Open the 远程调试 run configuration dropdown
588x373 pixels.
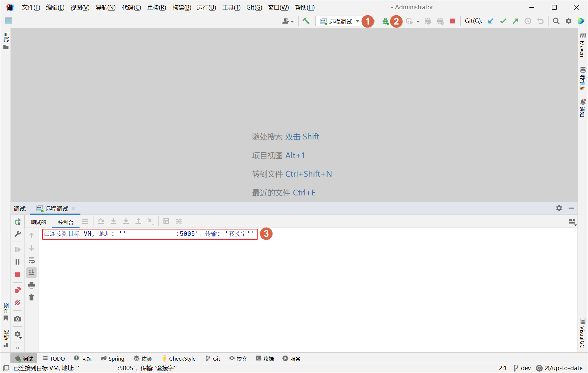tap(340, 21)
